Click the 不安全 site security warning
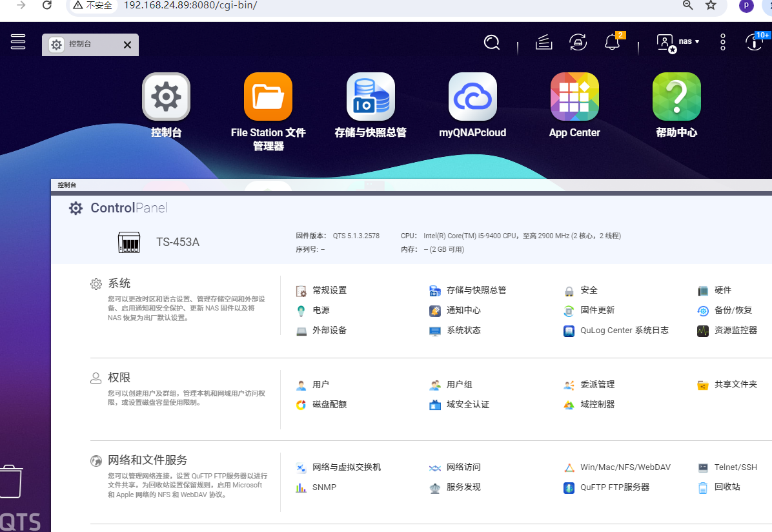 point(92,5)
